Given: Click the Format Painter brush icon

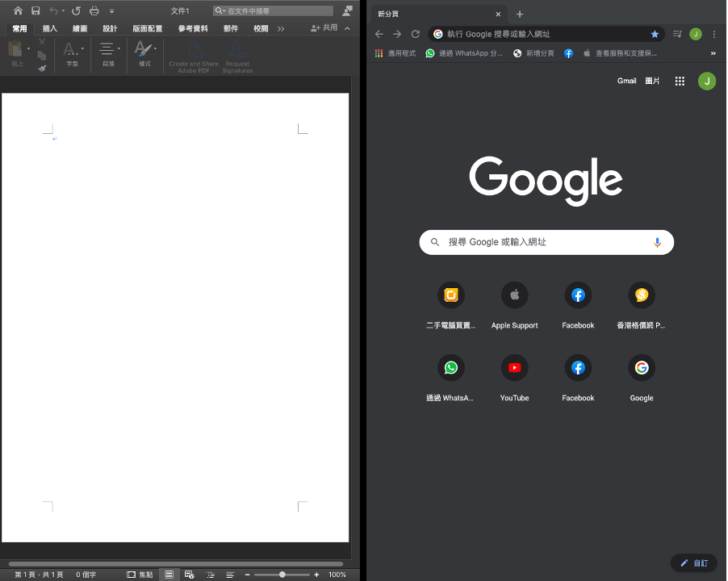Looking at the screenshot, I should [x=42, y=69].
